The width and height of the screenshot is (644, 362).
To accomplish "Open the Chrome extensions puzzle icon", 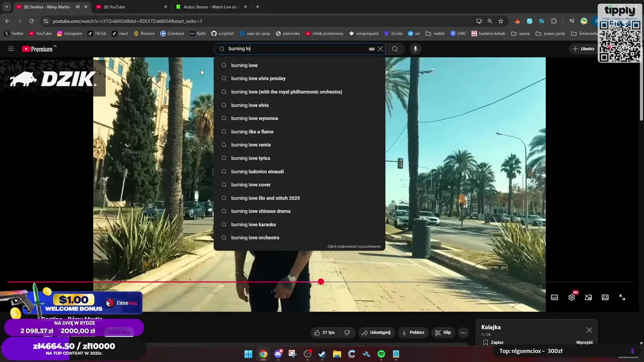I will (554, 21).
